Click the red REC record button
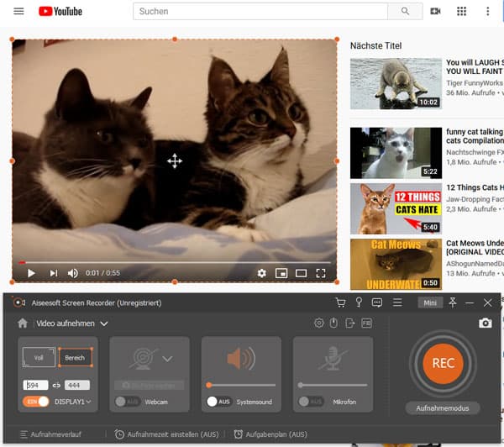Screen dimensions: 504x447 point(443,363)
